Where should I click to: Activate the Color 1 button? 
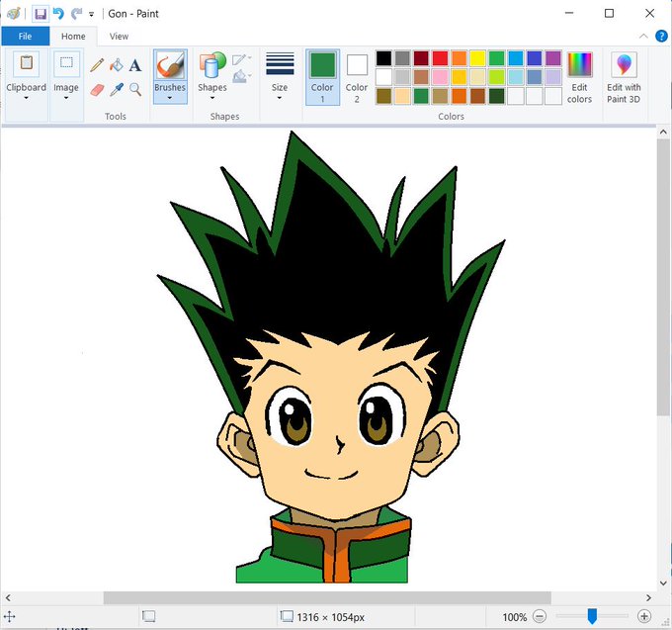(x=322, y=77)
